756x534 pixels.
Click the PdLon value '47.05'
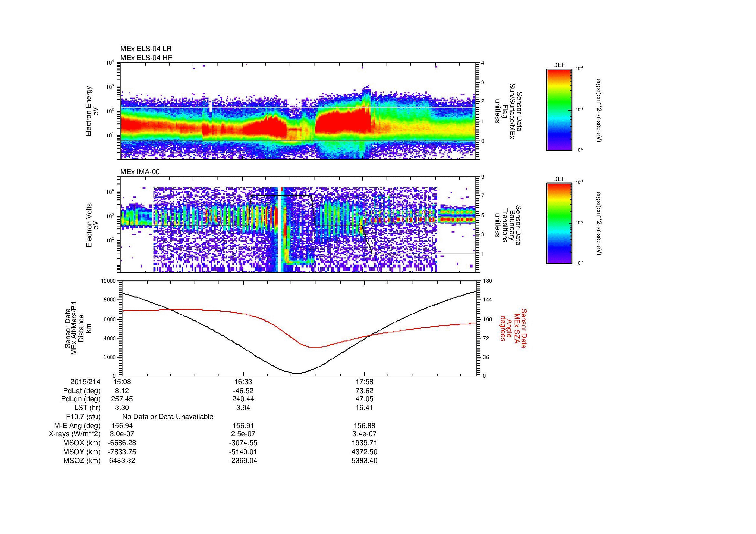click(x=364, y=399)
